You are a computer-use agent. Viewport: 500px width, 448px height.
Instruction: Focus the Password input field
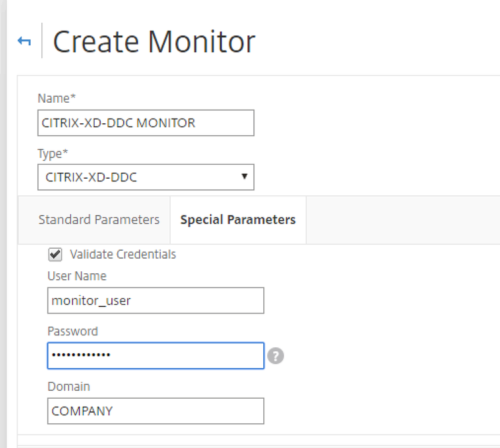coord(155,356)
